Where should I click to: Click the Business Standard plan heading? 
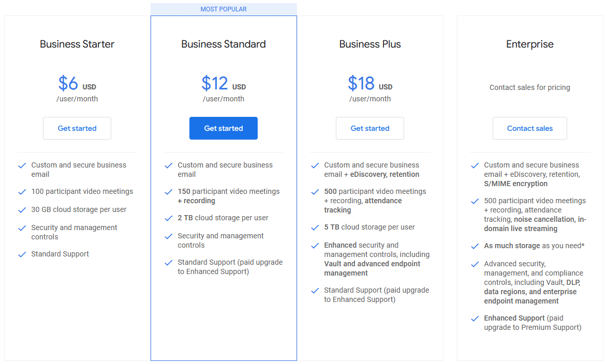(224, 44)
